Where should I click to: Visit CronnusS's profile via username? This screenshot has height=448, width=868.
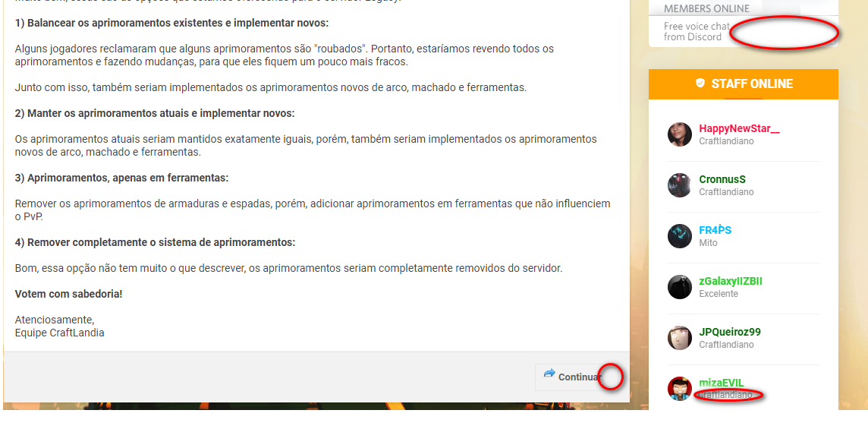[x=722, y=180]
